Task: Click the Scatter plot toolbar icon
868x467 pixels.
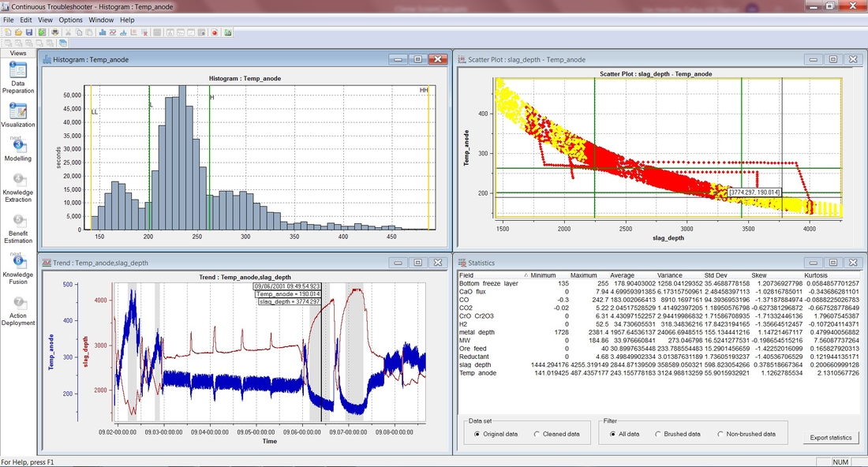Action: coord(133,32)
